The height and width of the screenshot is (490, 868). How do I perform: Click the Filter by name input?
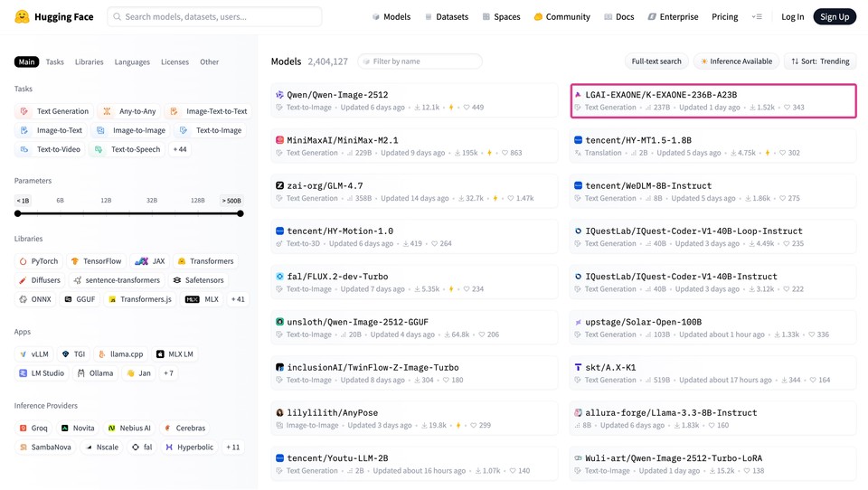pyautogui.click(x=420, y=61)
